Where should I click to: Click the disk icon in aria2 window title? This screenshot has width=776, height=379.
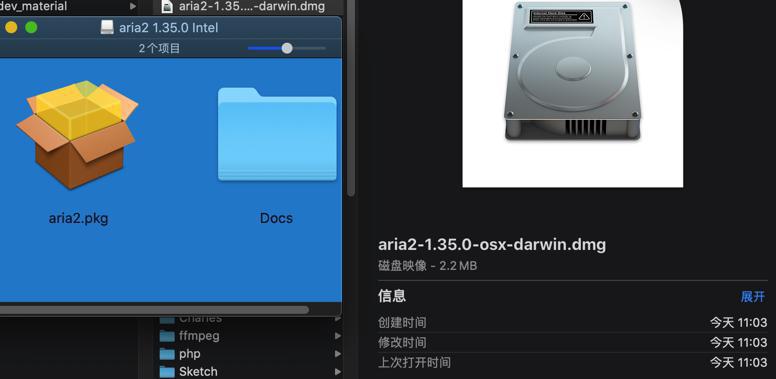107,27
